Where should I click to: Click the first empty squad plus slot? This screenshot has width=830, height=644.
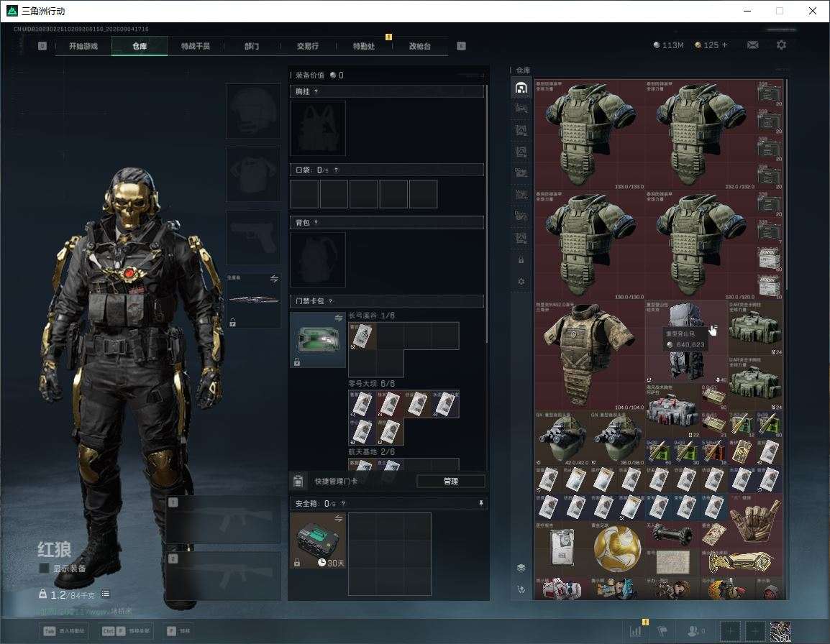pos(730,631)
